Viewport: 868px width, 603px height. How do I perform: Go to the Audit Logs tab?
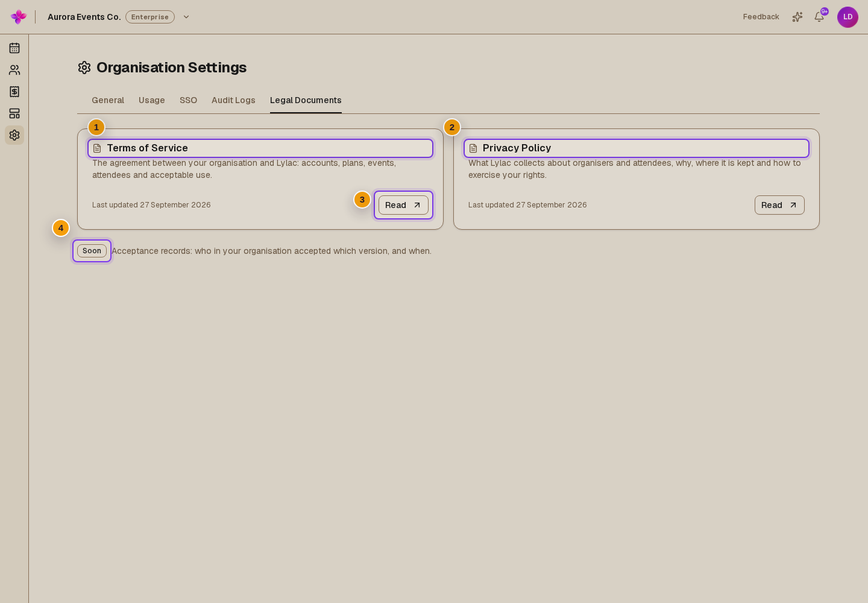233,100
